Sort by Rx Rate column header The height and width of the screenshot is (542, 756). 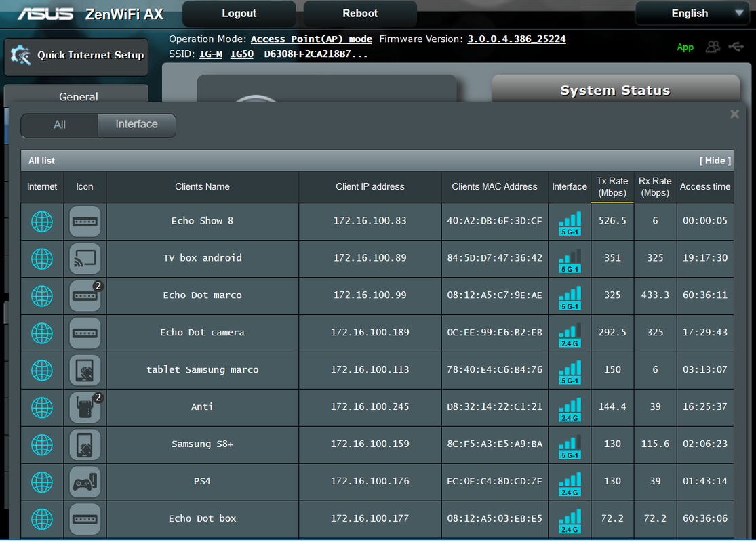[655, 187]
